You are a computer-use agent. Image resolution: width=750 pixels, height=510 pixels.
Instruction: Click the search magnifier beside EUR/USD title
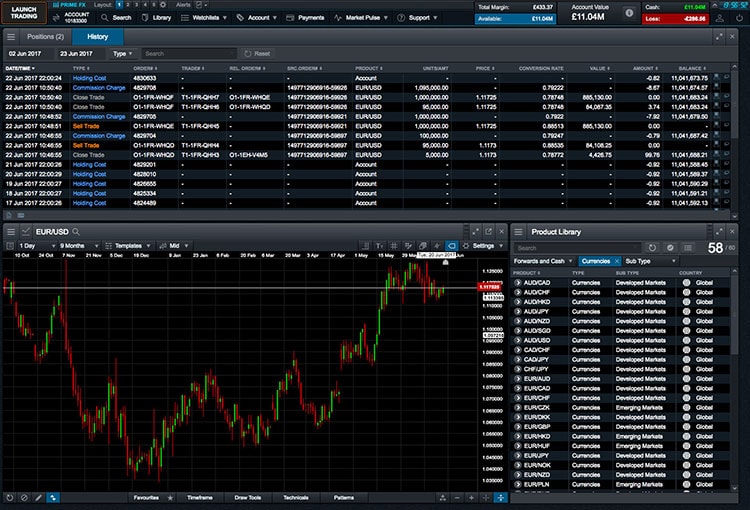pos(75,231)
